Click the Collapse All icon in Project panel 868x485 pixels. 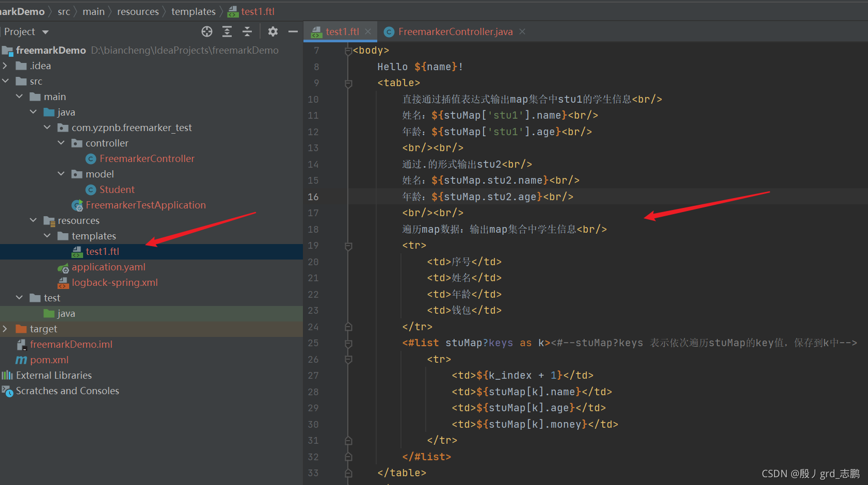(247, 31)
